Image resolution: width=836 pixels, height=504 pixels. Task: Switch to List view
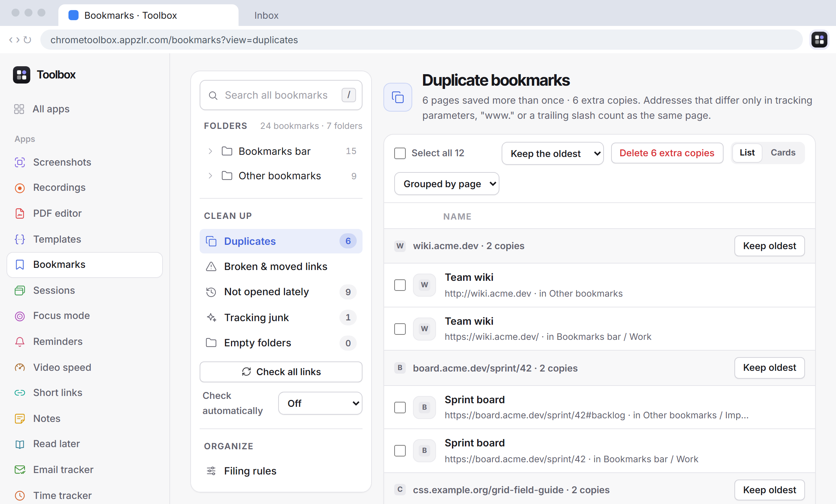coord(747,153)
